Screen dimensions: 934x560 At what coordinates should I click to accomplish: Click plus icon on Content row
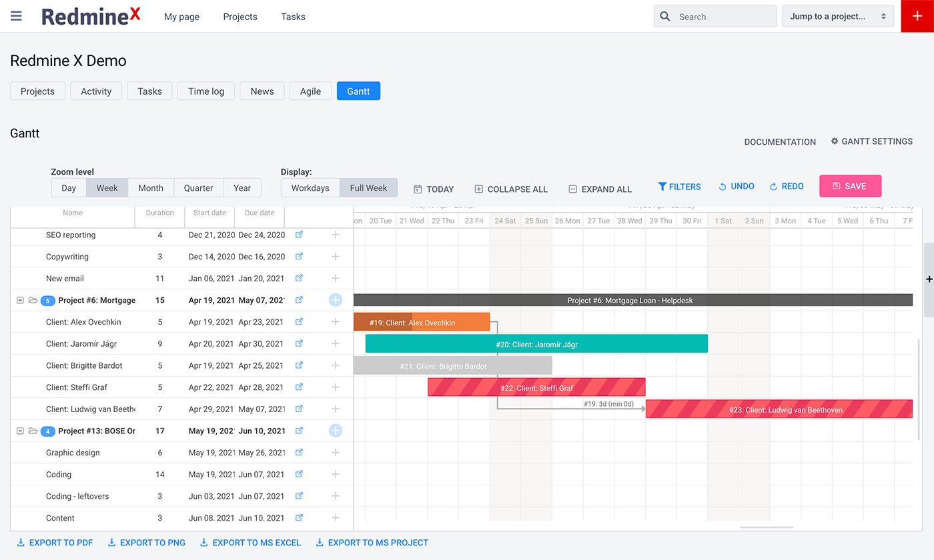(336, 518)
